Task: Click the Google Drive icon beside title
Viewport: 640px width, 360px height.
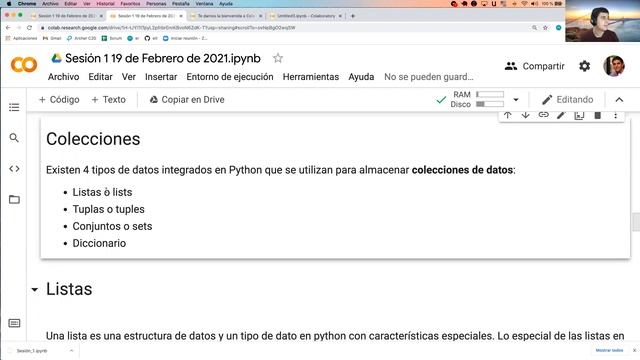Action: click(x=56, y=58)
